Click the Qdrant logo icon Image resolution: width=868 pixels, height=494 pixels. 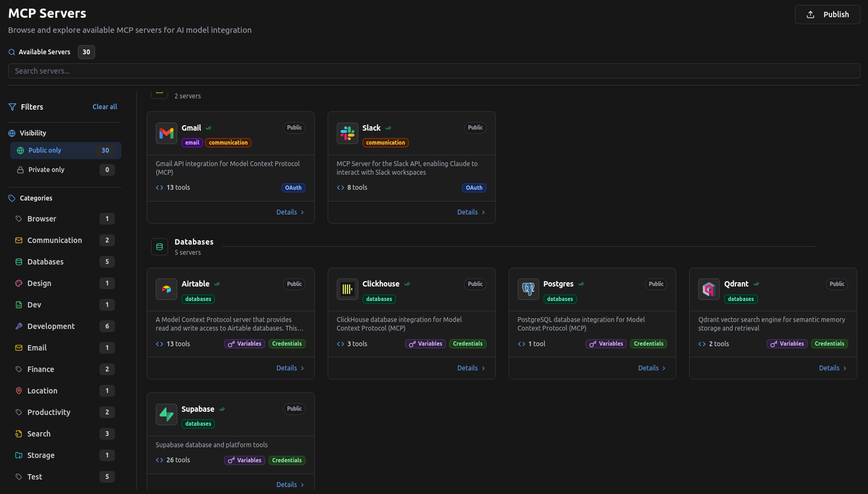pyautogui.click(x=708, y=289)
